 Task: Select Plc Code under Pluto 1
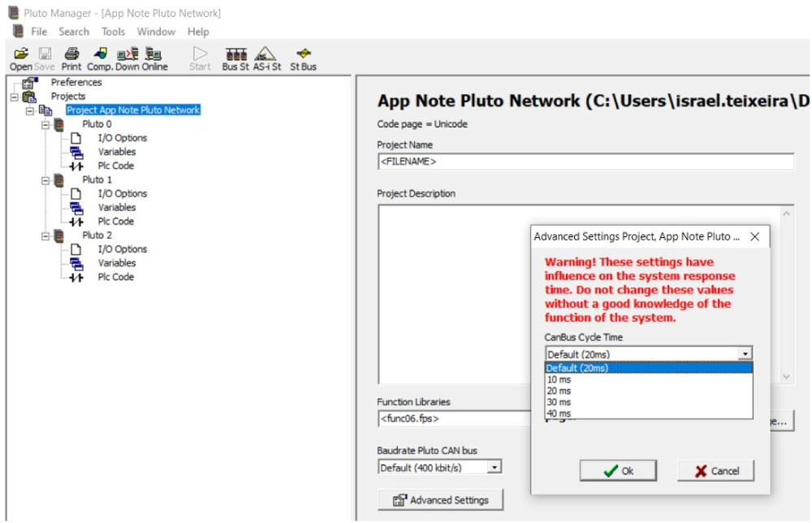[115, 221]
